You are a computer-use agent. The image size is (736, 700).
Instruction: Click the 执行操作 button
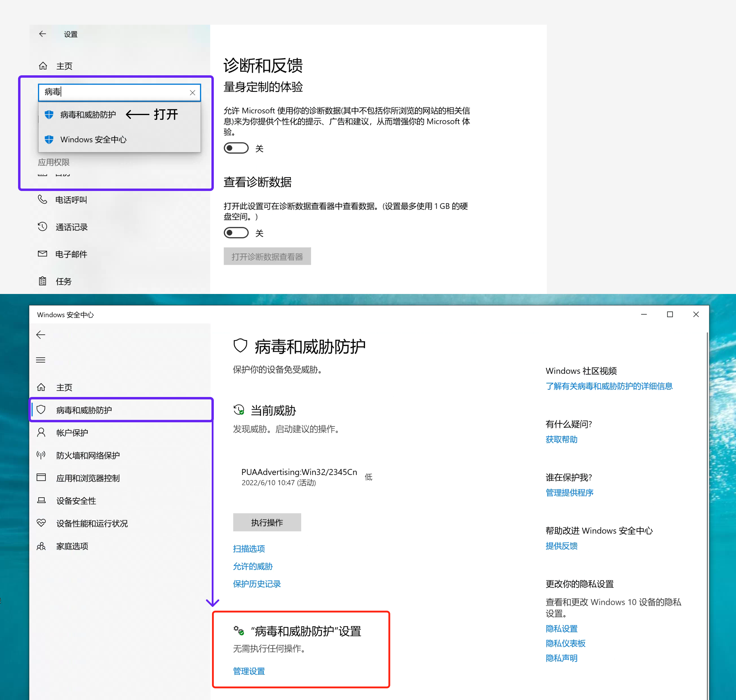[x=267, y=522]
